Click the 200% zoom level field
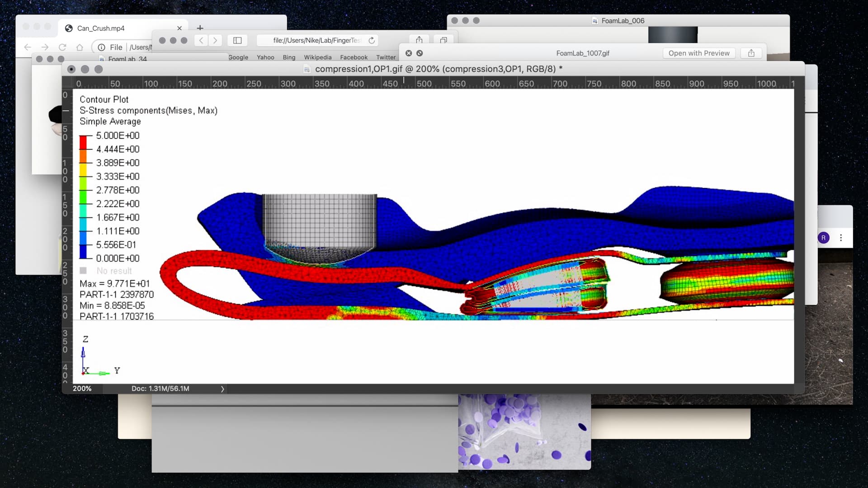Viewport: 868px width, 488px height. [82, 389]
